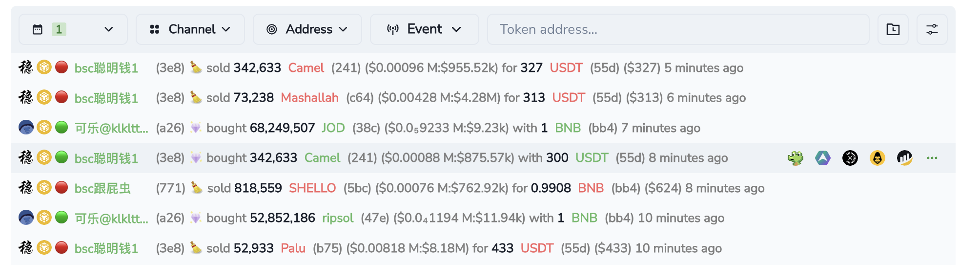The height and width of the screenshot is (265, 980).
Task: Click the broom icon in Mashallah row
Action: click(196, 97)
